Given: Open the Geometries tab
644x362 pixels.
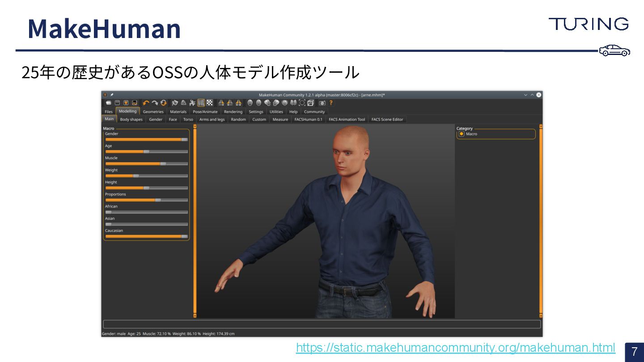Looking at the screenshot, I should tap(153, 112).
